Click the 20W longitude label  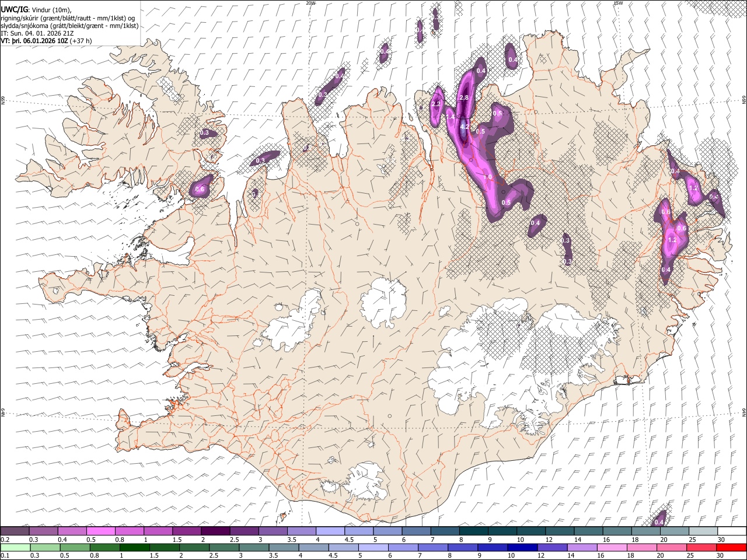pyautogui.click(x=310, y=3)
